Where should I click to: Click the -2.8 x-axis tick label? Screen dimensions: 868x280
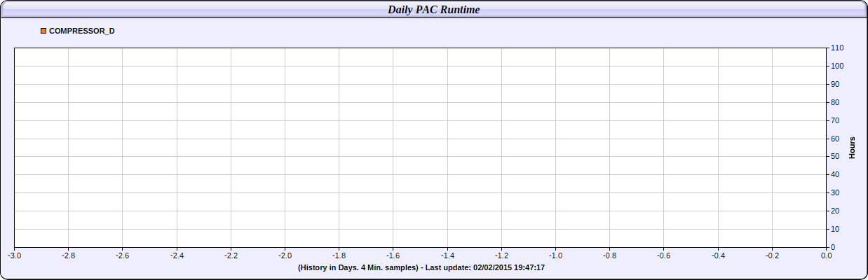[69, 256]
